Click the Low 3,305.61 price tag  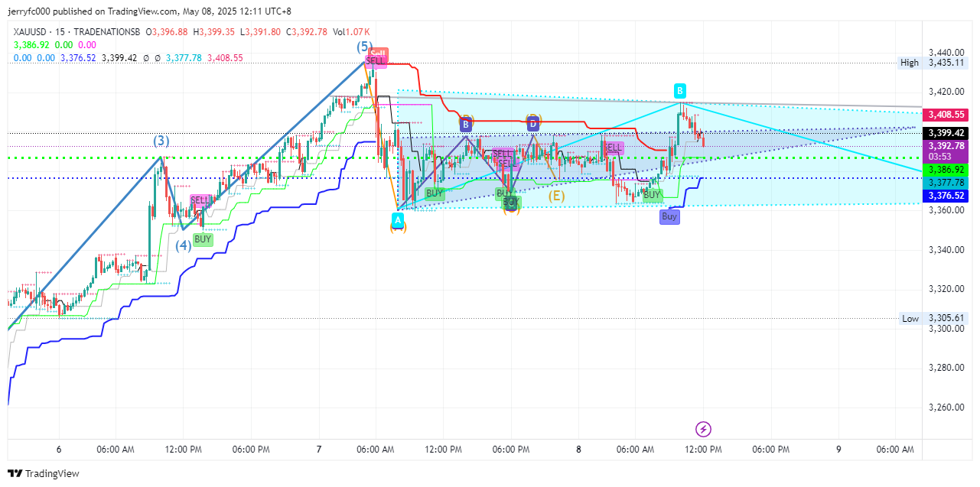933,318
